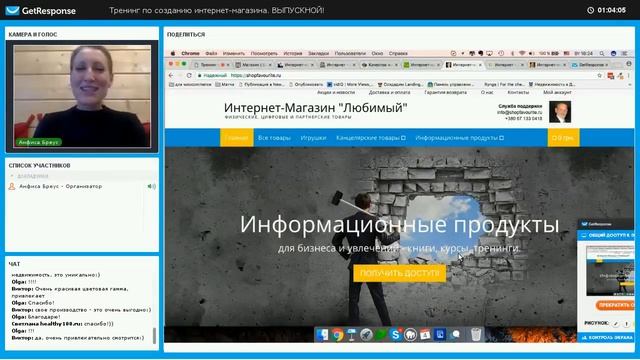The width and height of the screenshot is (640, 360).
Task: Click the Spotlight search icon in menu bar
Action: [602, 53]
